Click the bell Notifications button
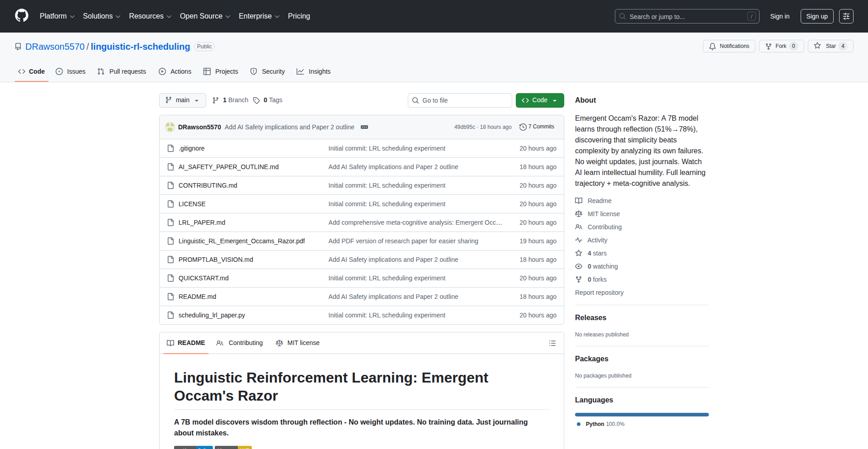The image size is (868, 449). 729,46
